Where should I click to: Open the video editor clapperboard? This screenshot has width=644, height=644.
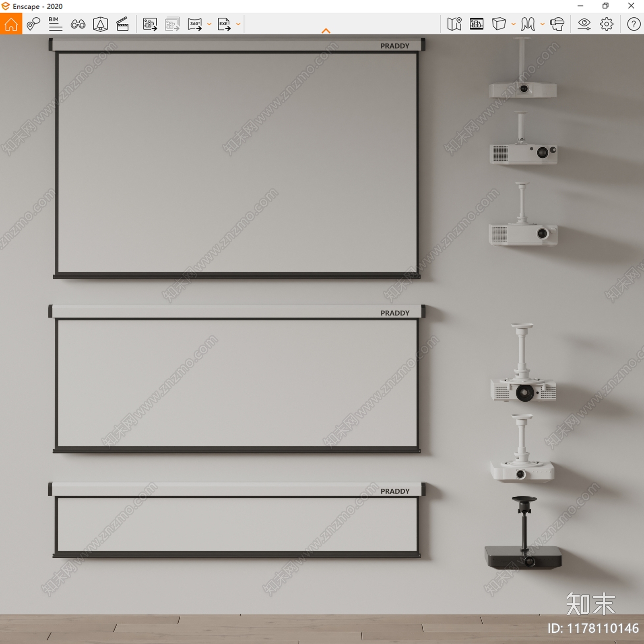122,24
